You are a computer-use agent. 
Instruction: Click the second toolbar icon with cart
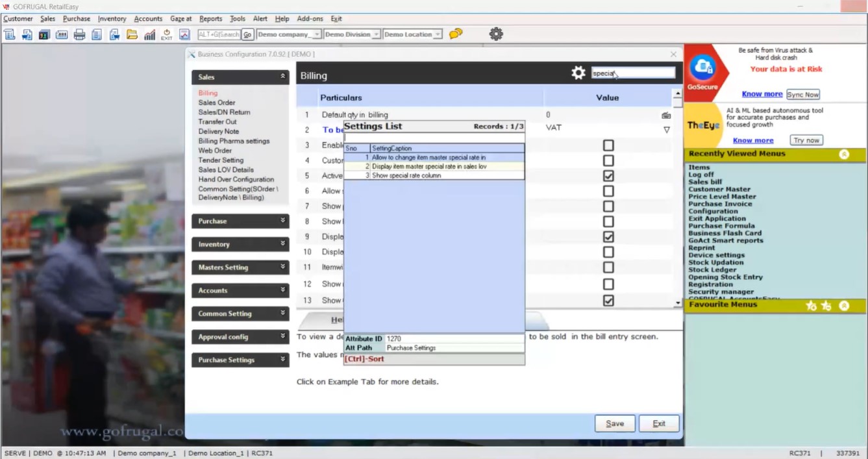(x=27, y=34)
